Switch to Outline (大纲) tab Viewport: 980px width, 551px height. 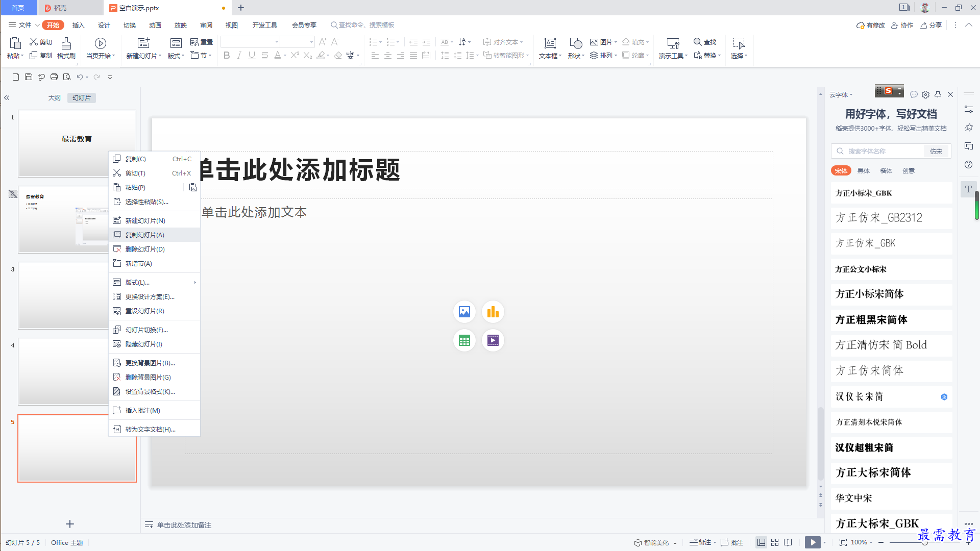55,97
